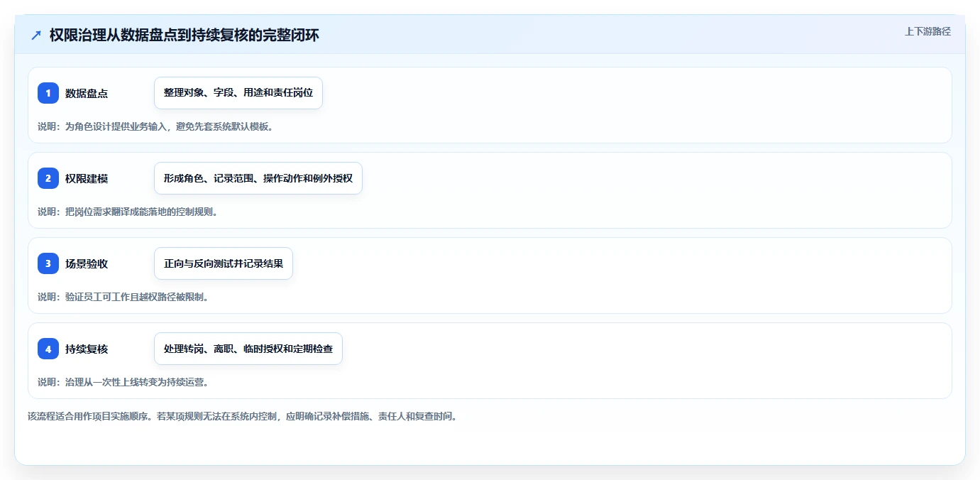Click the note 为角色设计提供业务输入
Image resolution: width=980 pixels, height=480 pixels.
(x=117, y=126)
